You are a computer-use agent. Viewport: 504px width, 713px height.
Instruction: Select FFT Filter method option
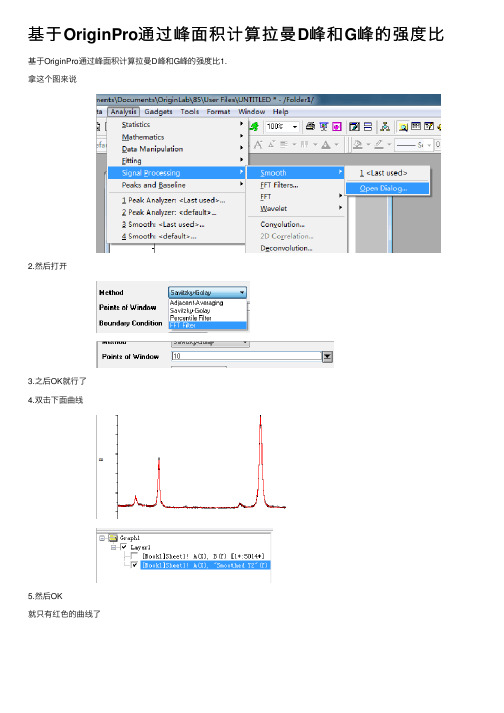tap(207, 325)
